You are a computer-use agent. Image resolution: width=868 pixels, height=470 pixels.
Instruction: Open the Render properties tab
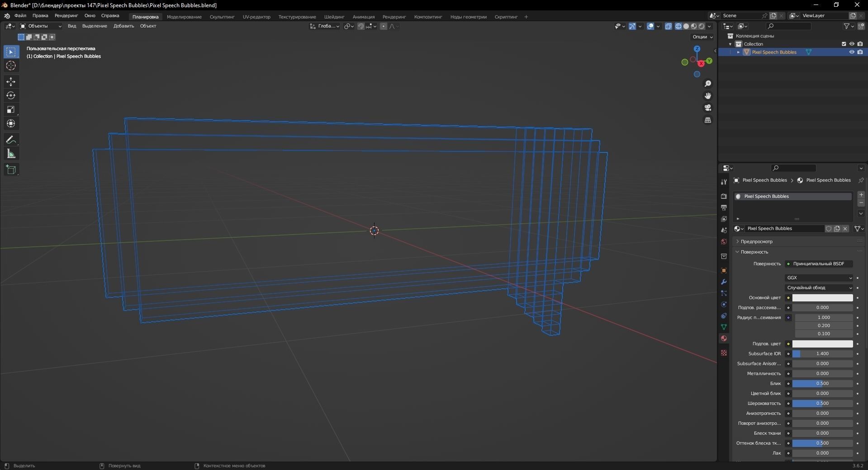coord(724,196)
